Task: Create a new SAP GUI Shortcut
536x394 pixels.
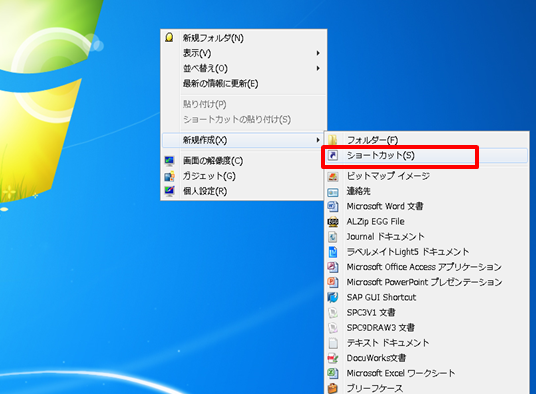Action: (426, 297)
